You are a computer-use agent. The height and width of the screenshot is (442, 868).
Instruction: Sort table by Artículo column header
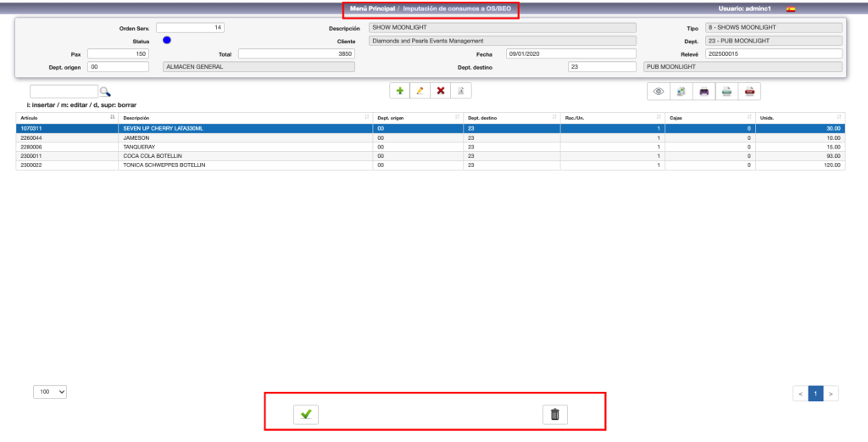pos(66,117)
